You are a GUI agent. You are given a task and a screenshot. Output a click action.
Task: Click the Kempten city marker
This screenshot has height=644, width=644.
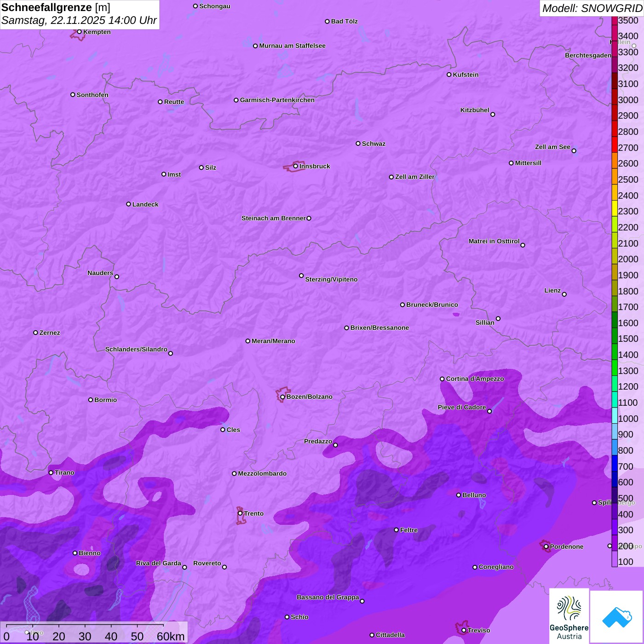click(79, 32)
